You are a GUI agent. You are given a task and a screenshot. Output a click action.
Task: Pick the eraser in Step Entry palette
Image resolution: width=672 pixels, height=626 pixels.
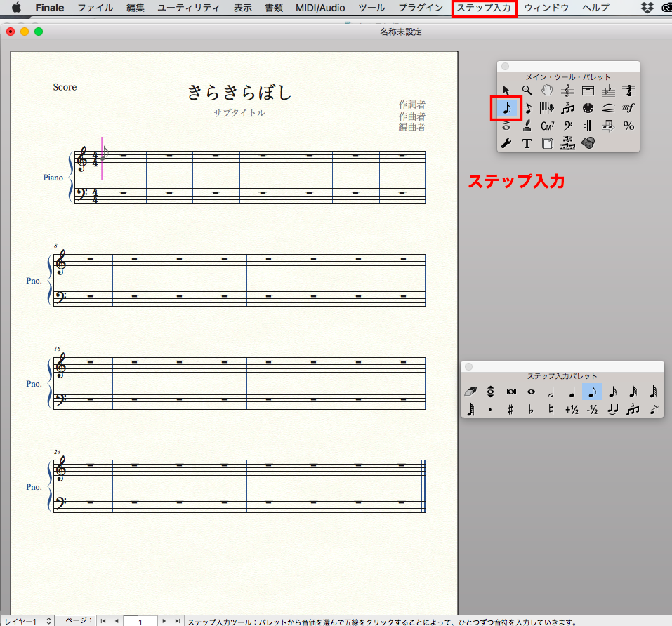point(470,392)
